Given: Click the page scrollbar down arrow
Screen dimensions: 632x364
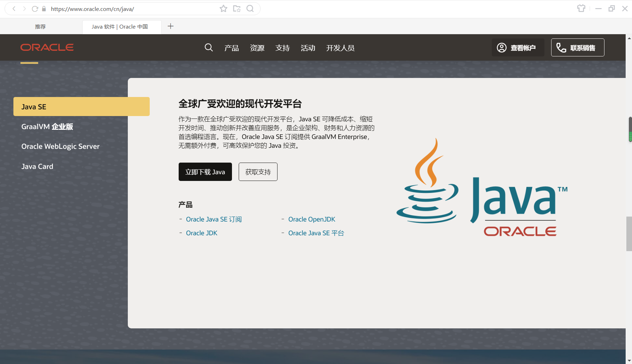Looking at the screenshot, I should point(629,361).
